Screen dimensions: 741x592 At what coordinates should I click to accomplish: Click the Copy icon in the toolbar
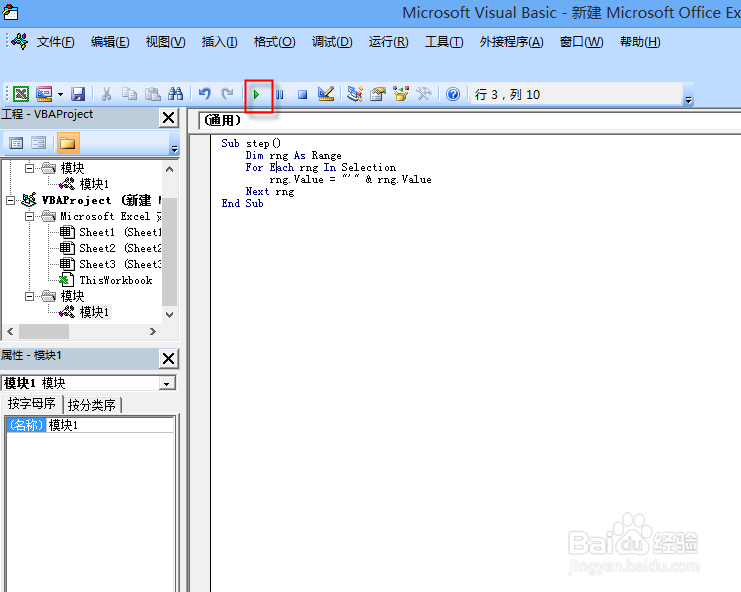[129, 94]
